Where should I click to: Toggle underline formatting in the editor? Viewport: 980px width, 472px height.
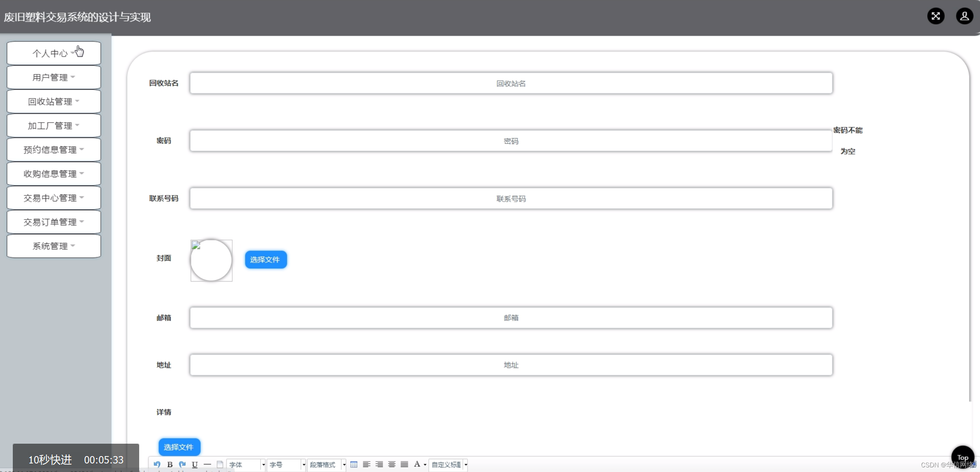(x=195, y=464)
